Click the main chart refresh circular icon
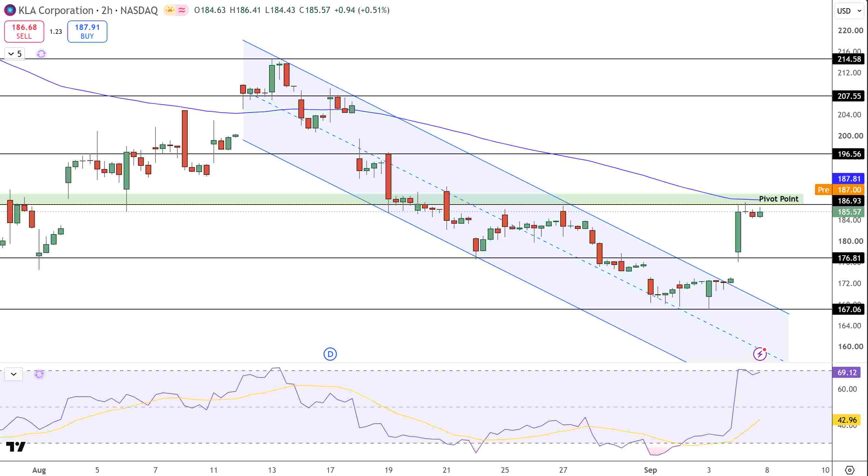 pos(41,54)
